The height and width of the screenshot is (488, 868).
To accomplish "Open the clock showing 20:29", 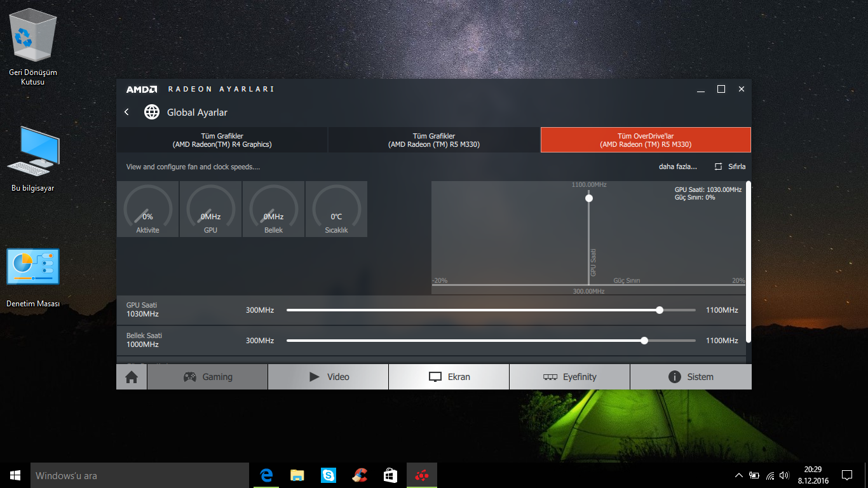I will pyautogui.click(x=813, y=475).
